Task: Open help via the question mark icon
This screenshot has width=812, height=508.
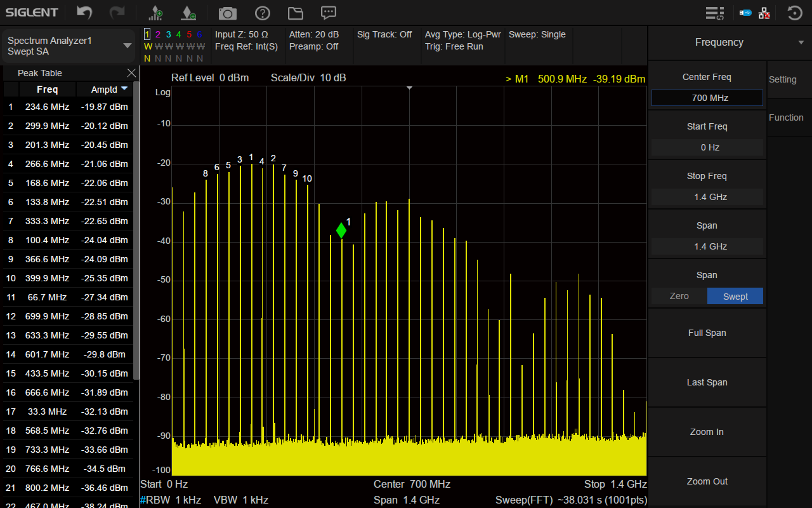Action: [262, 13]
